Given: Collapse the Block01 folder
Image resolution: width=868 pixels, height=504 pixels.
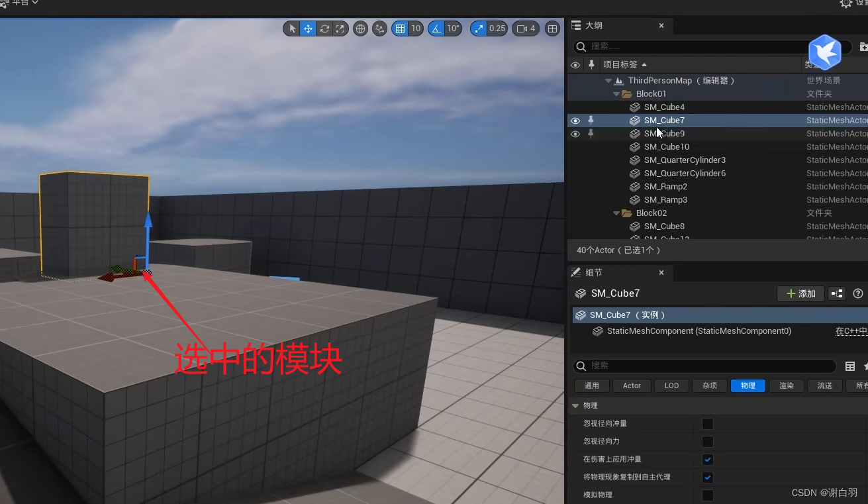Looking at the screenshot, I should pos(616,93).
